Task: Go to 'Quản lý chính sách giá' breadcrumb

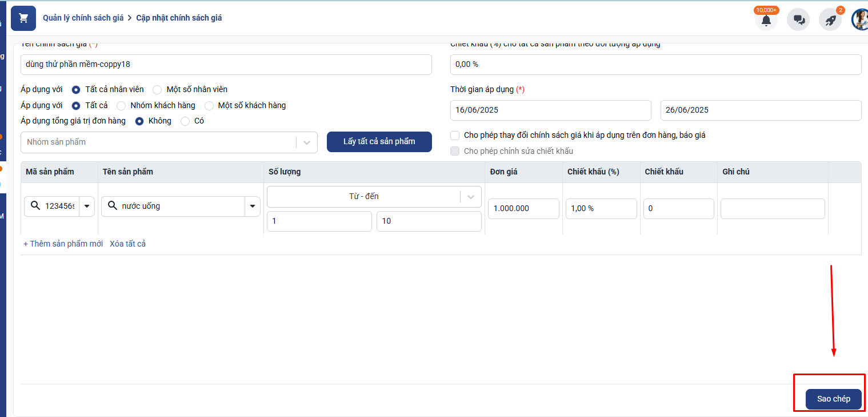Action: click(x=83, y=18)
